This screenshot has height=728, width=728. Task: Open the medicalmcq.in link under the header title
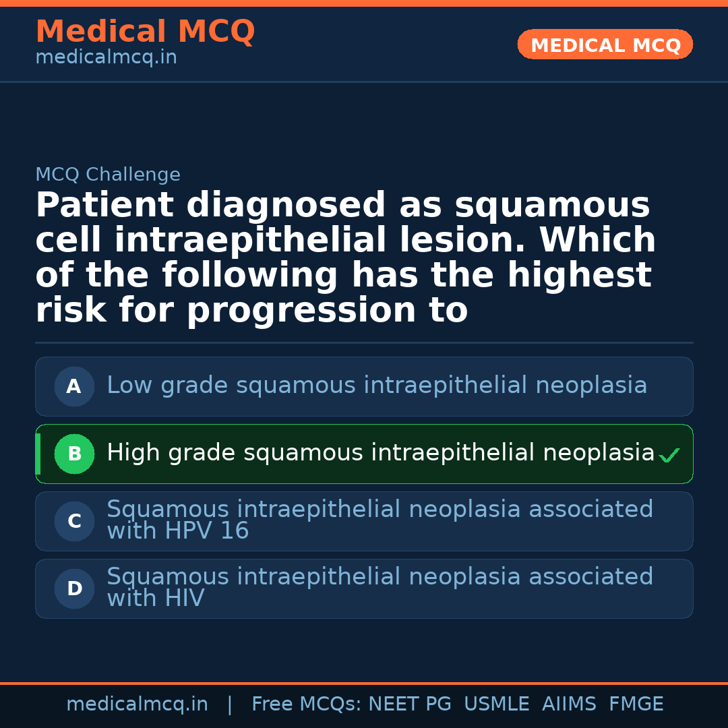coord(106,58)
